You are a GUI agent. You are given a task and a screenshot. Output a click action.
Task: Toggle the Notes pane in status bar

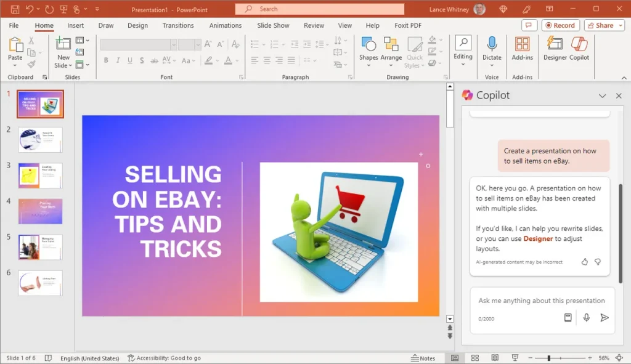pos(423,358)
